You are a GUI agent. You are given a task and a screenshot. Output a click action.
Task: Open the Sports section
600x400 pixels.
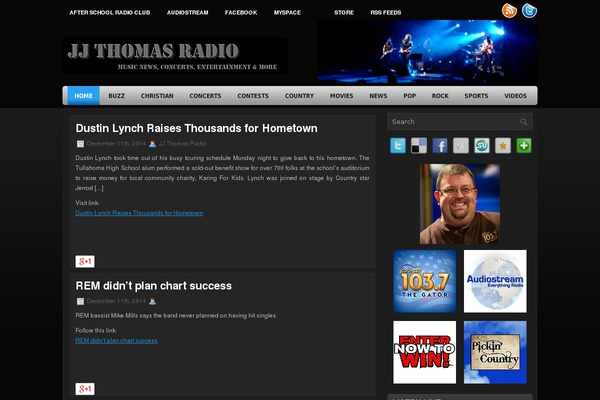pyautogui.click(x=476, y=96)
